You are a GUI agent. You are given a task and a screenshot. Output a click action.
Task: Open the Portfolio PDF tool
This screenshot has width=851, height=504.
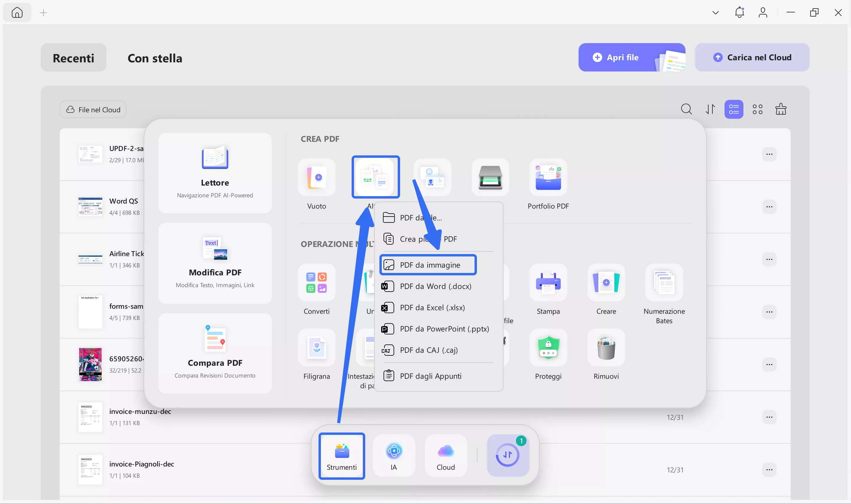point(548,177)
